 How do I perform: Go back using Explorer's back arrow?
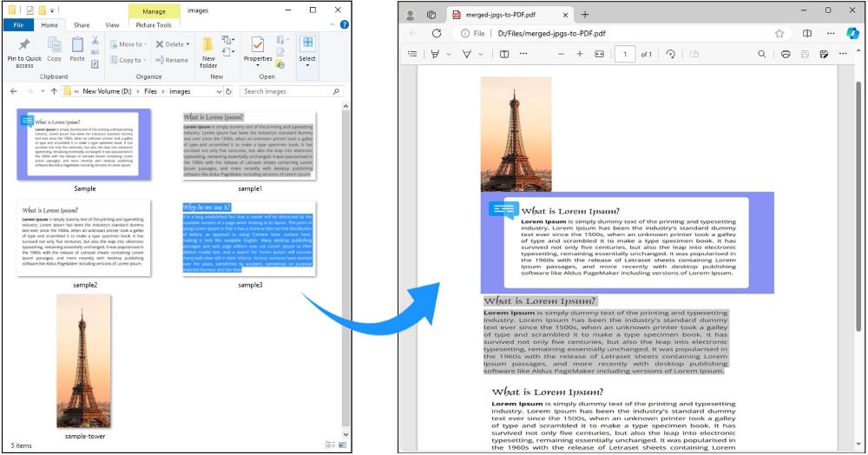14,91
